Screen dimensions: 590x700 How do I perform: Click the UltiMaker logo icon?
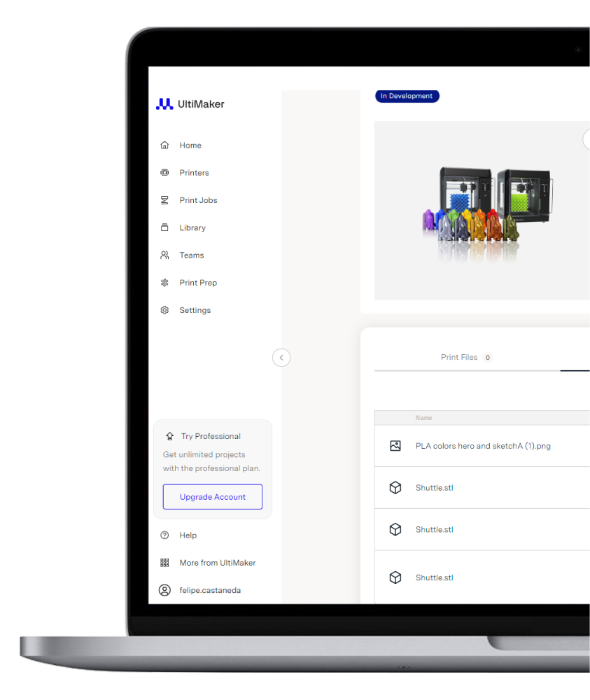point(164,104)
